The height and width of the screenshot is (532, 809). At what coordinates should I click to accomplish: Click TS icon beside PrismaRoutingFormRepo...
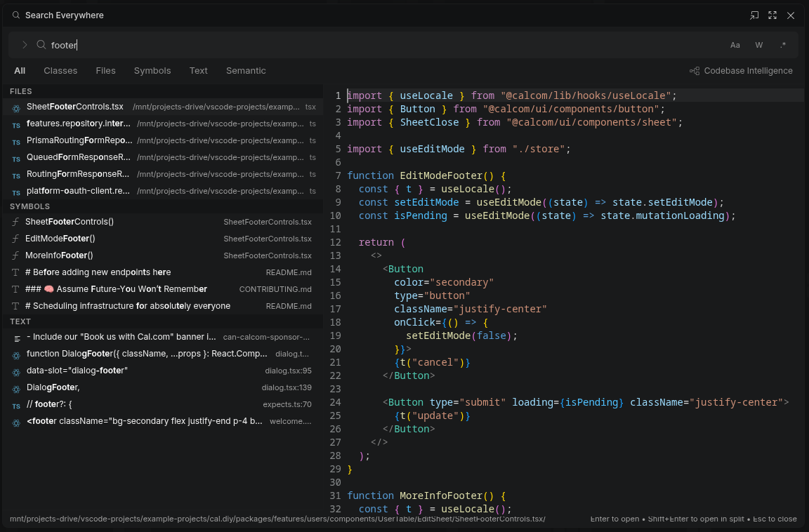[17, 142]
